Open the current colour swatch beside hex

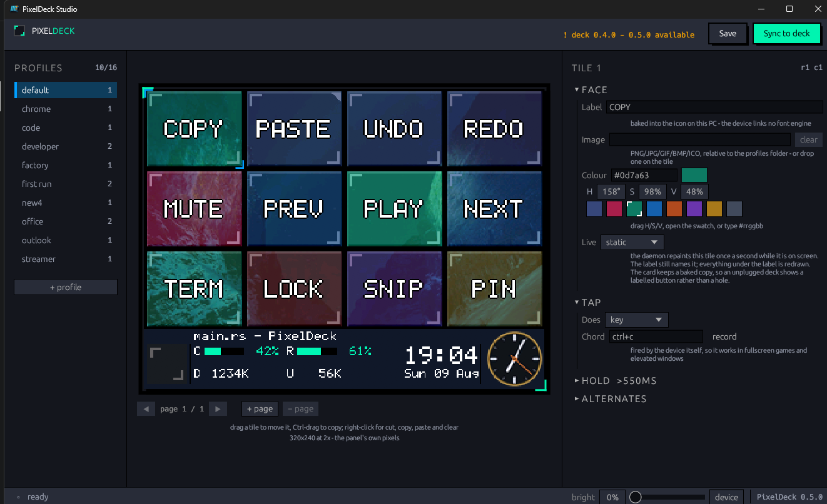tap(694, 175)
